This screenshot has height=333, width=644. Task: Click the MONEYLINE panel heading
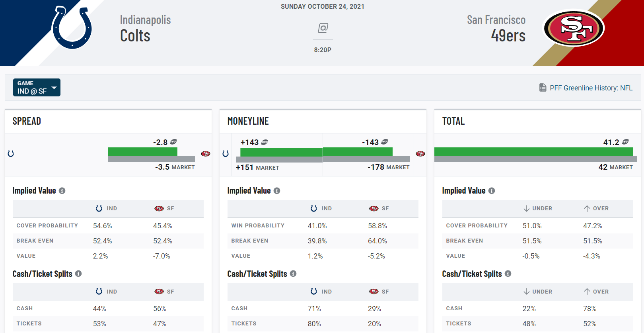tap(248, 121)
